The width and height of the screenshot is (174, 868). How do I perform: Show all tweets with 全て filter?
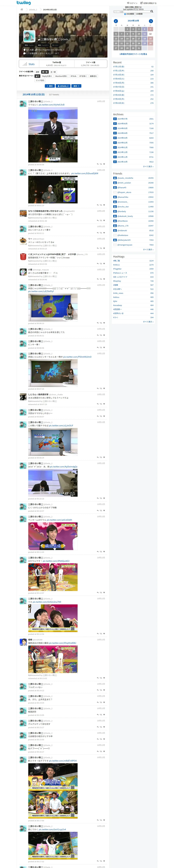point(38,76)
